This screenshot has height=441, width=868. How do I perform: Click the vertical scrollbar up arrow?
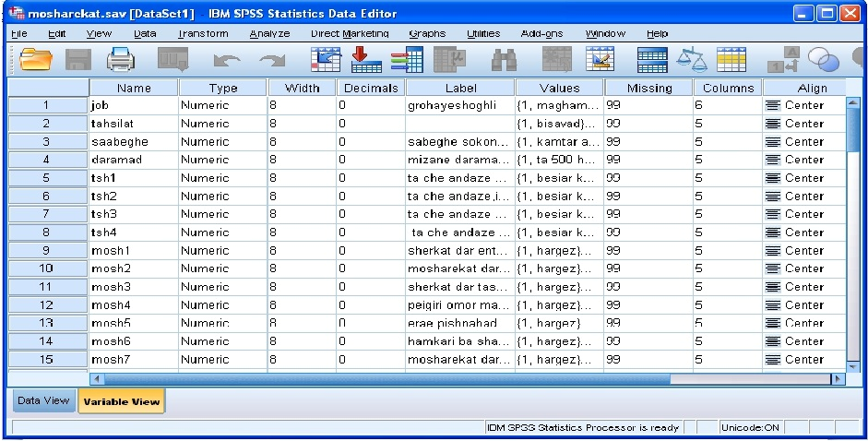[853, 103]
